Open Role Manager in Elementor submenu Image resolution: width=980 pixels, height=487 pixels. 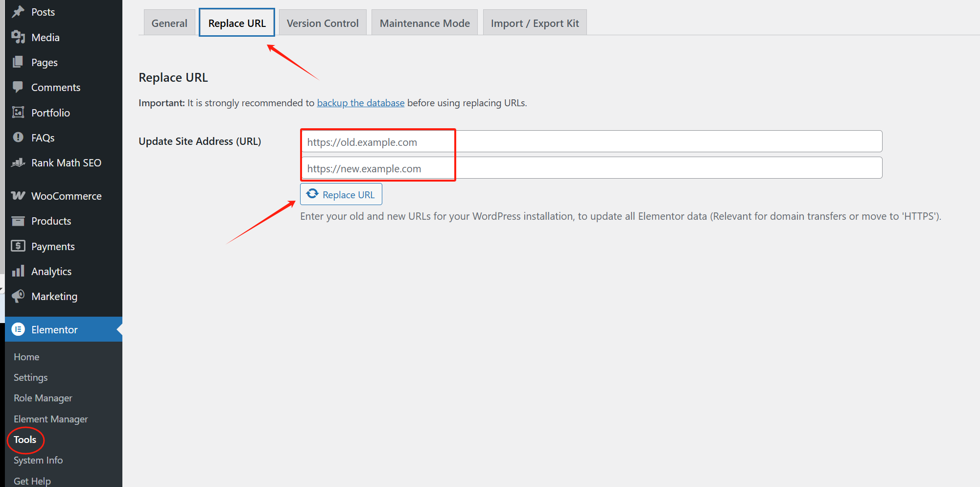(43, 398)
